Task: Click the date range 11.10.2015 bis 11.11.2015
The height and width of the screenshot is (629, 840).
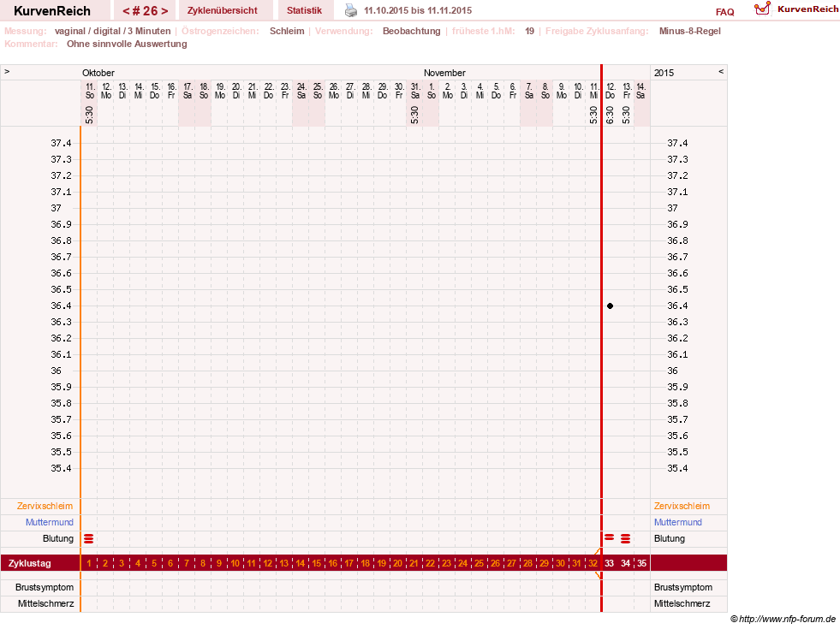Action: coord(418,10)
